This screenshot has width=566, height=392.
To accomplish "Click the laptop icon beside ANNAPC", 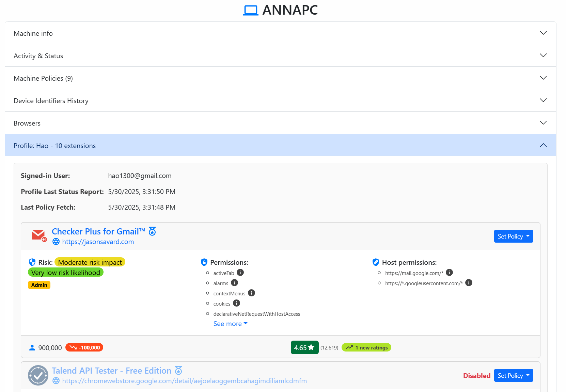I will 251,10.
